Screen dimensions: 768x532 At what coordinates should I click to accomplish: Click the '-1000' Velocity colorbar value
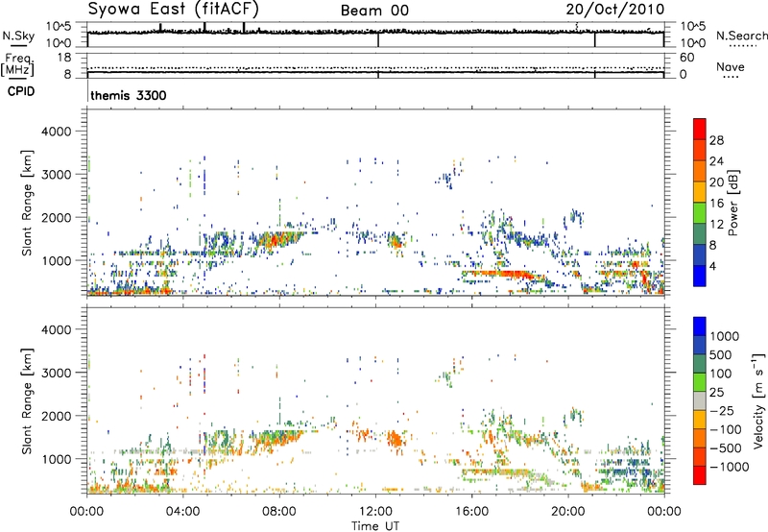(729, 467)
